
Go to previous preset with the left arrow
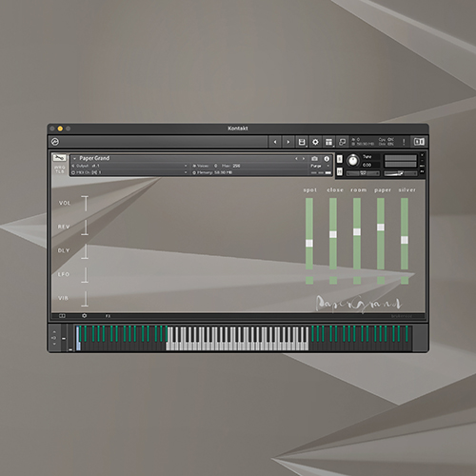(275, 142)
